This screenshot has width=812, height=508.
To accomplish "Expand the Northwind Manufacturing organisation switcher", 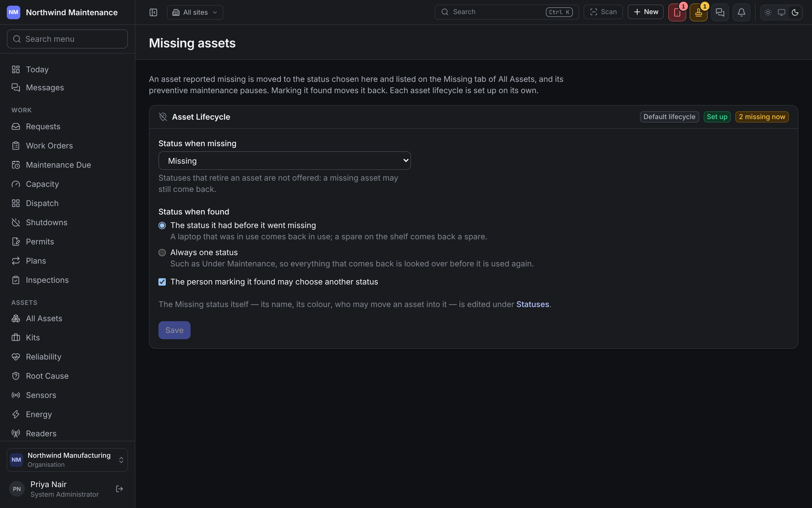I will (67, 460).
